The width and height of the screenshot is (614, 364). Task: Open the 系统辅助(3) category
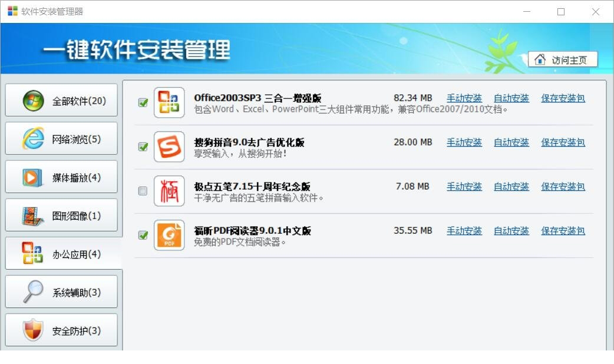(x=61, y=292)
